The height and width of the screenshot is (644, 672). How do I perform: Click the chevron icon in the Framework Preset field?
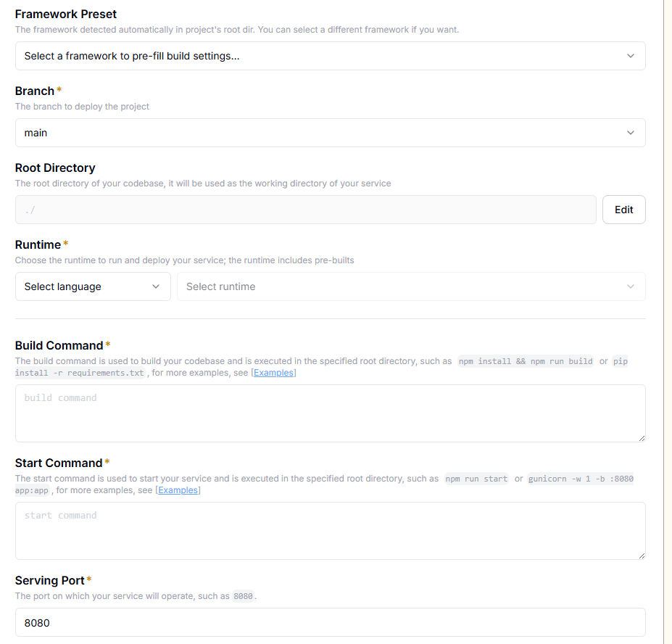631,56
